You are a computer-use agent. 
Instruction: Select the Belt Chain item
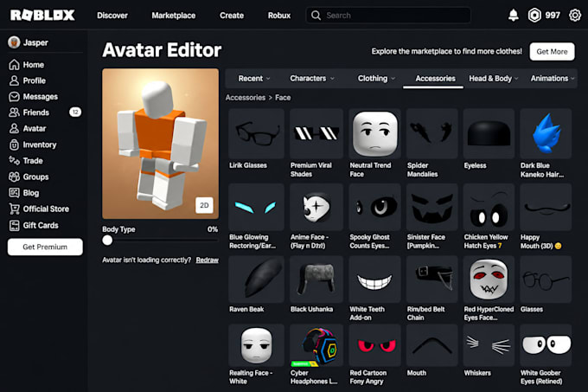pyautogui.click(x=432, y=280)
